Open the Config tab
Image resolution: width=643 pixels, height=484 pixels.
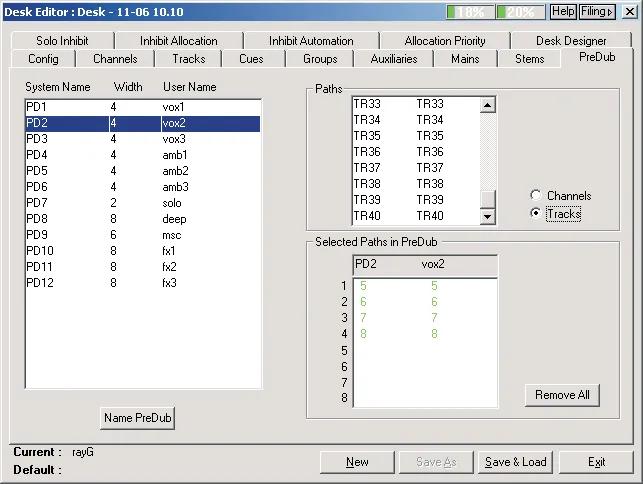tap(43, 59)
